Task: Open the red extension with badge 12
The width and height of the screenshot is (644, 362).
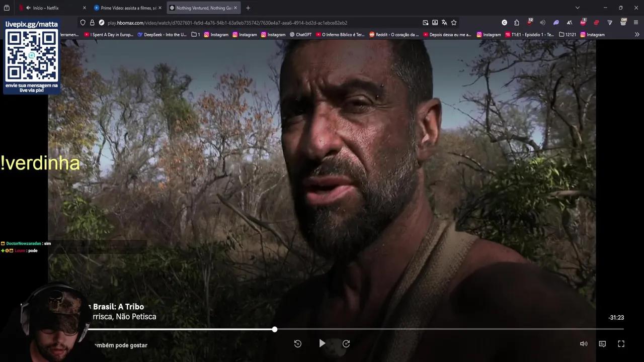Action: [x=530, y=22]
